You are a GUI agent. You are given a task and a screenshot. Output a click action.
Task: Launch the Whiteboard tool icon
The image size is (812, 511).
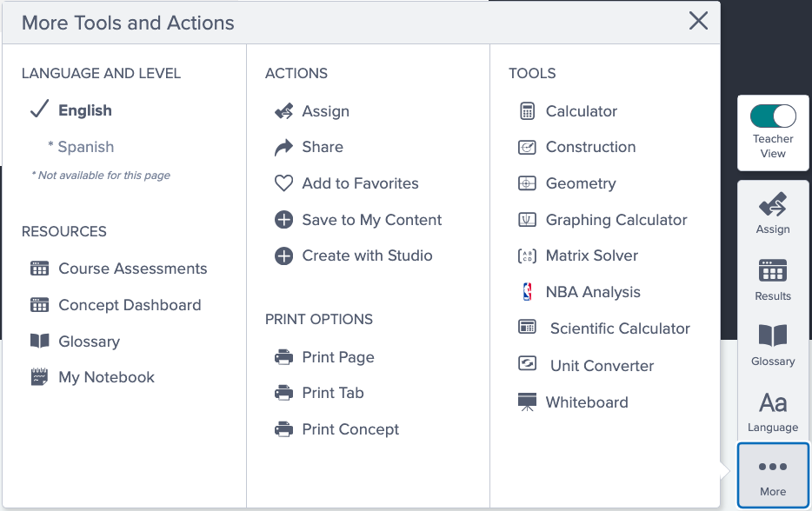pos(527,402)
